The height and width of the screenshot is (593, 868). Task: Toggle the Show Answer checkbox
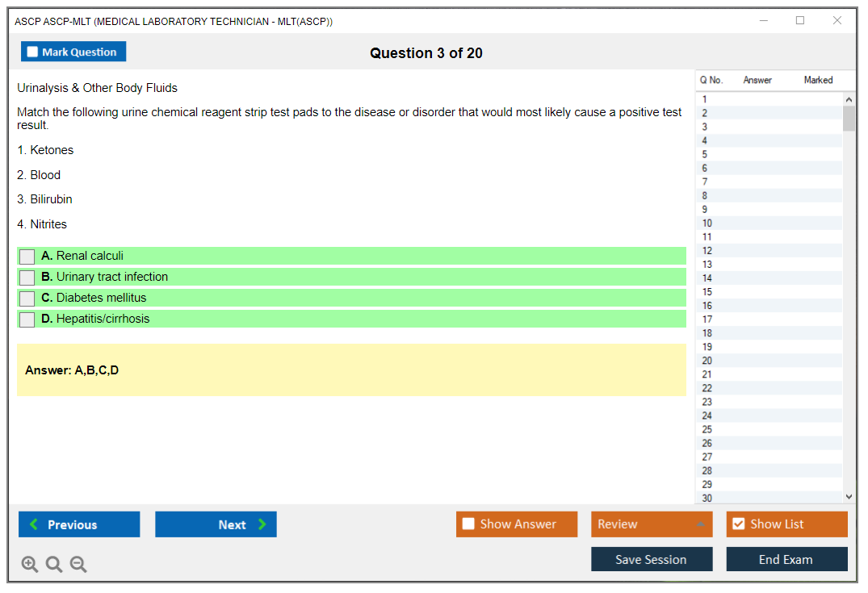tap(469, 524)
